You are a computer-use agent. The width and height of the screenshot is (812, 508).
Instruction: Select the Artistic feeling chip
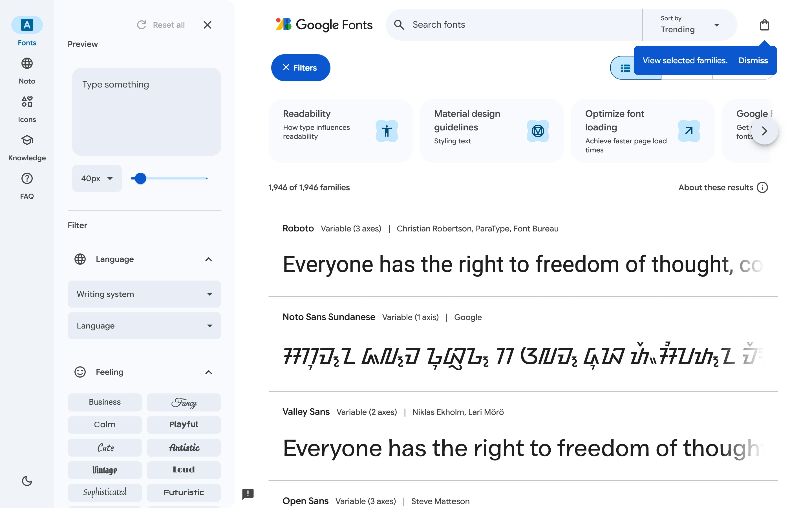(x=184, y=448)
